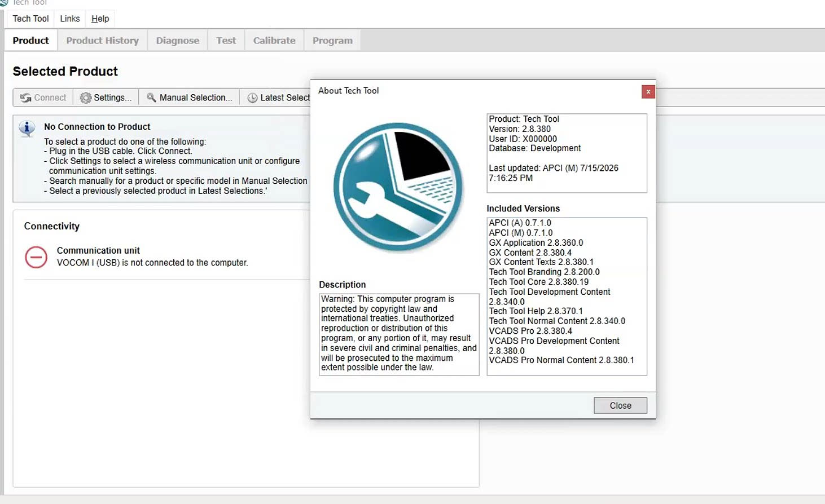Click the Tech Tool wrench logo in About dialog
825x504 pixels.
point(398,187)
